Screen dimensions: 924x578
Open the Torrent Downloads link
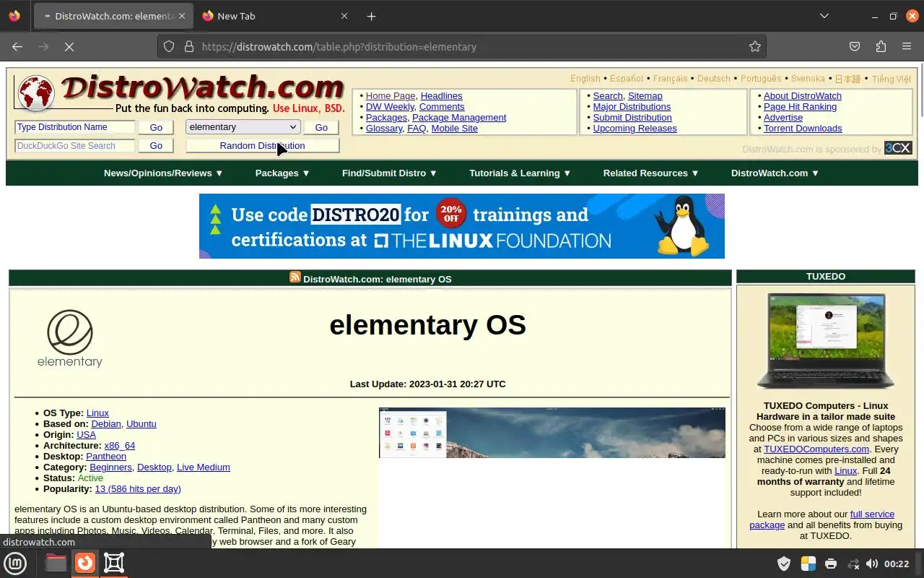coord(803,128)
